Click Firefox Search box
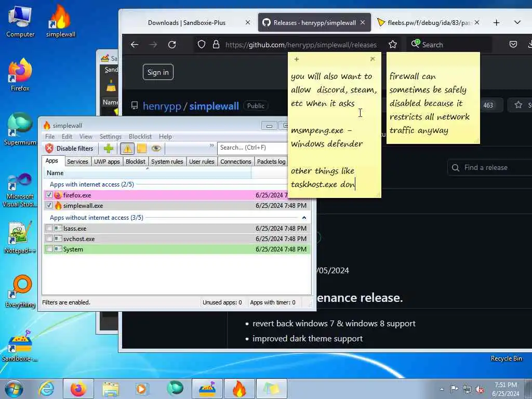This screenshot has height=399, width=532. [449, 45]
